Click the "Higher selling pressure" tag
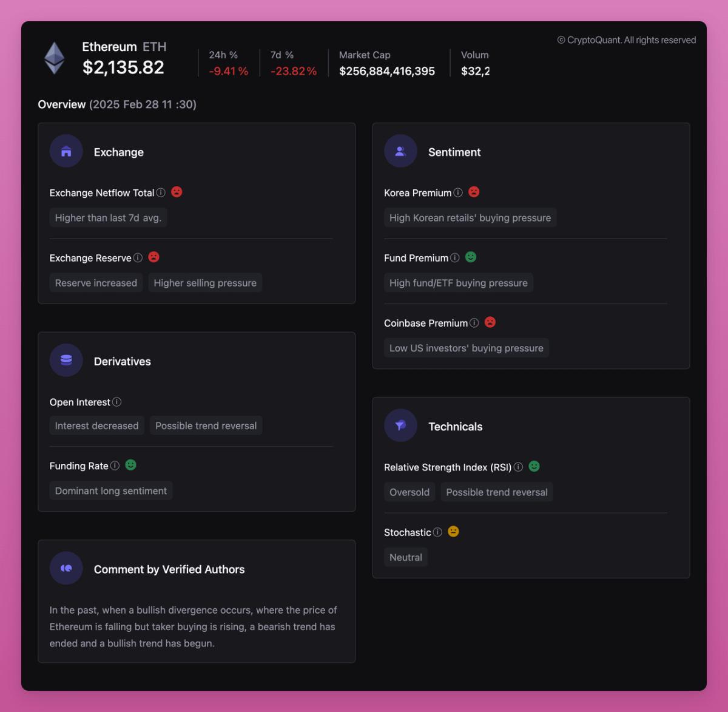The image size is (728, 712). 205,283
